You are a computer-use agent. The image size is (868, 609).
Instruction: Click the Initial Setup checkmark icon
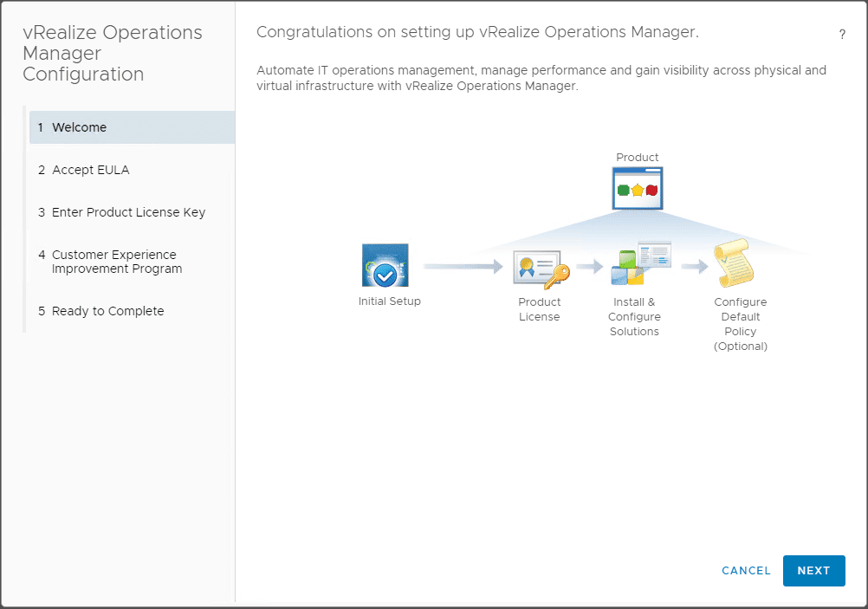385,266
